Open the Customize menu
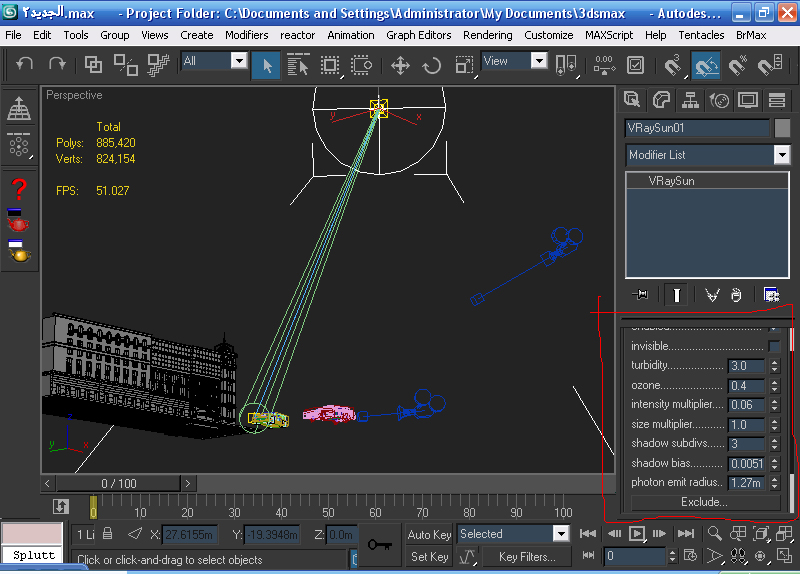Viewport: 800px width, 574px height. tap(548, 35)
